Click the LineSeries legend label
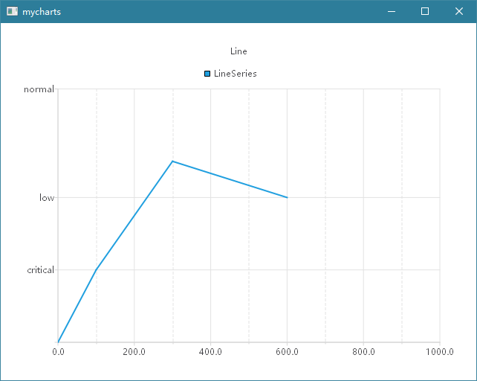477x381 pixels. tap(235, 74)
